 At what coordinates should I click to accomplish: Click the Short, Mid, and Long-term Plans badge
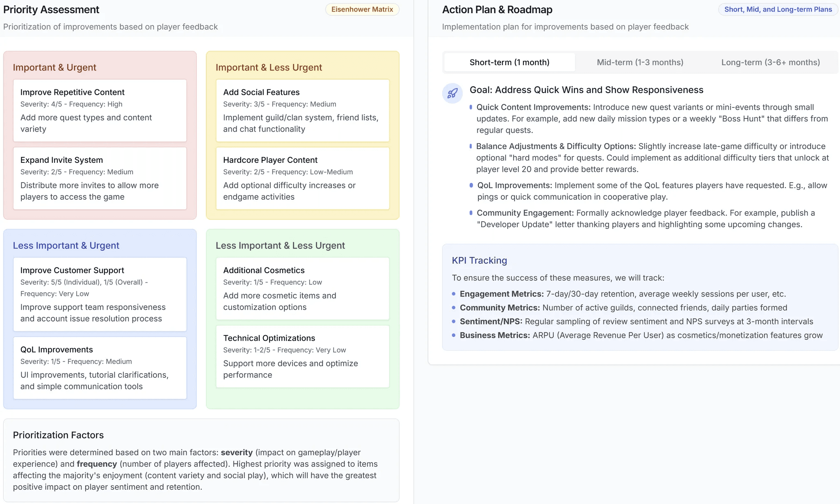(777, 9)
